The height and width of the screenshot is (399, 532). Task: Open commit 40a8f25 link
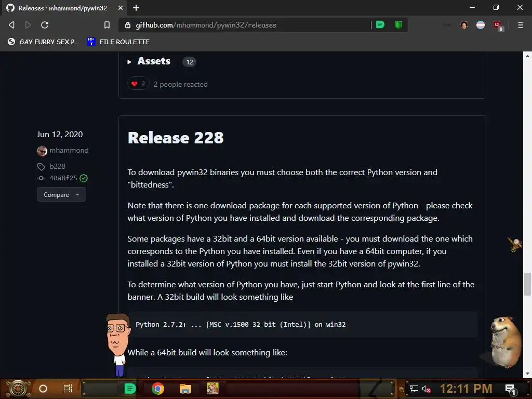pyautogui.click(x=63, y=178)
